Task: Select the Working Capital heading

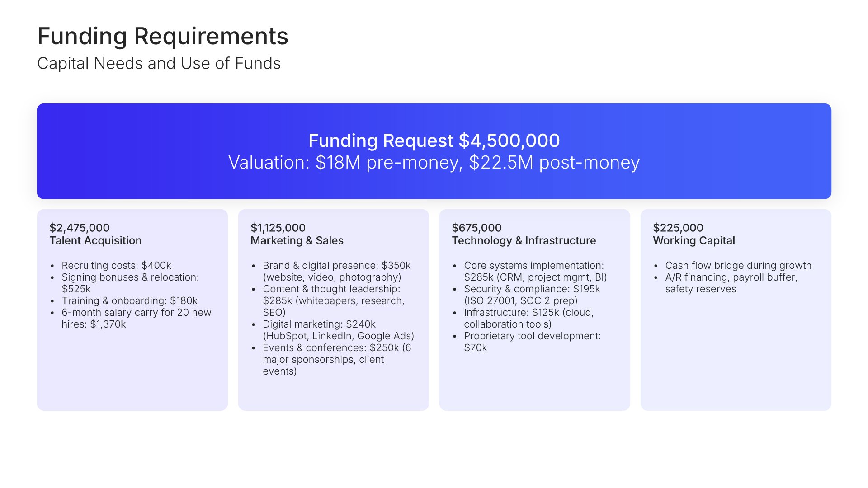Action: point(694,240)
